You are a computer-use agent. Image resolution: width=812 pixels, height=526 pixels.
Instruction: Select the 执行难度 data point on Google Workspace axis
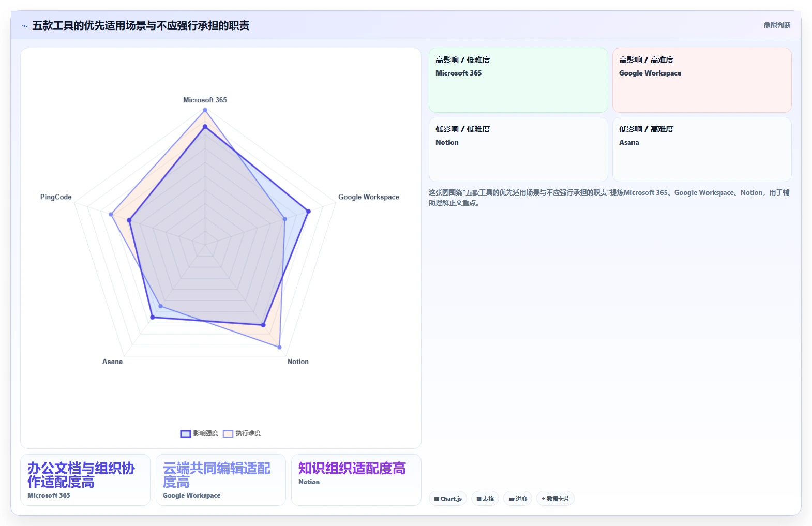[285, 219]
